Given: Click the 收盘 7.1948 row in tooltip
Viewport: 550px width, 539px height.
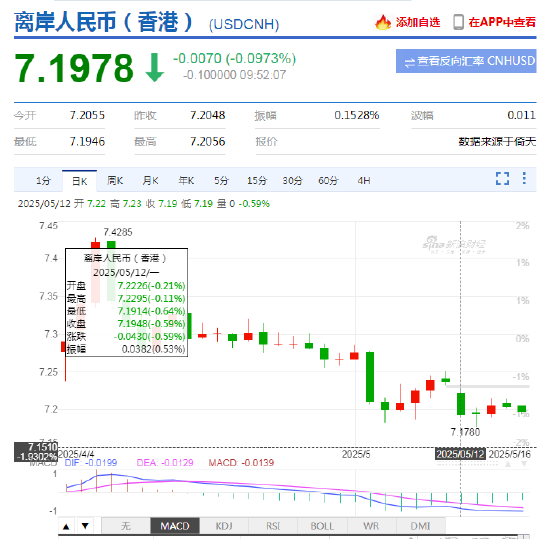Looking at the screenshot, I should [126, 324].
